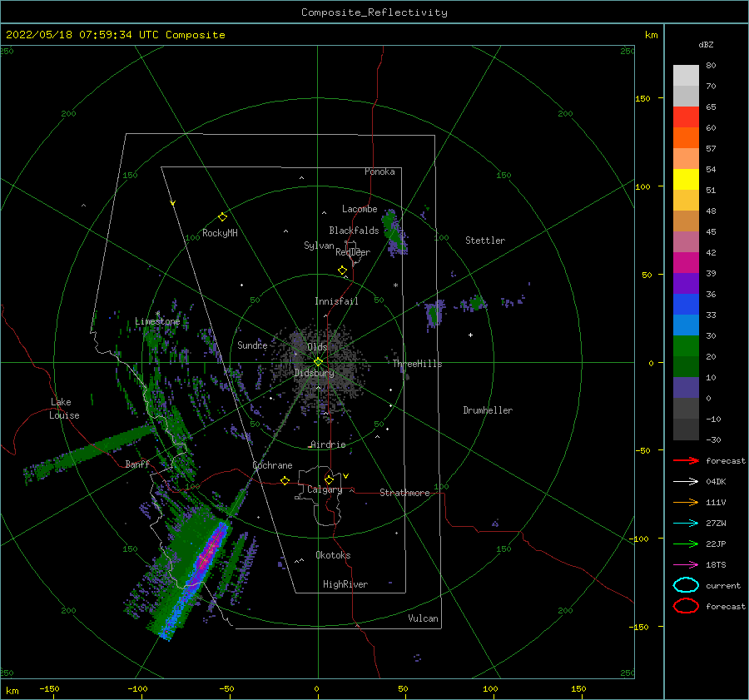749x700 pixels.
Task: Click the Vulcan label
Action: 424,618
